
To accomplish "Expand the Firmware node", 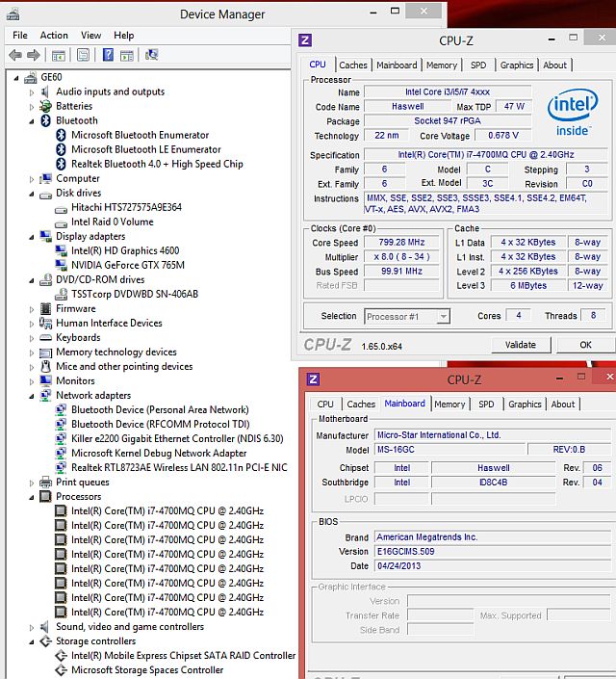I will click(x=32, y=309).
